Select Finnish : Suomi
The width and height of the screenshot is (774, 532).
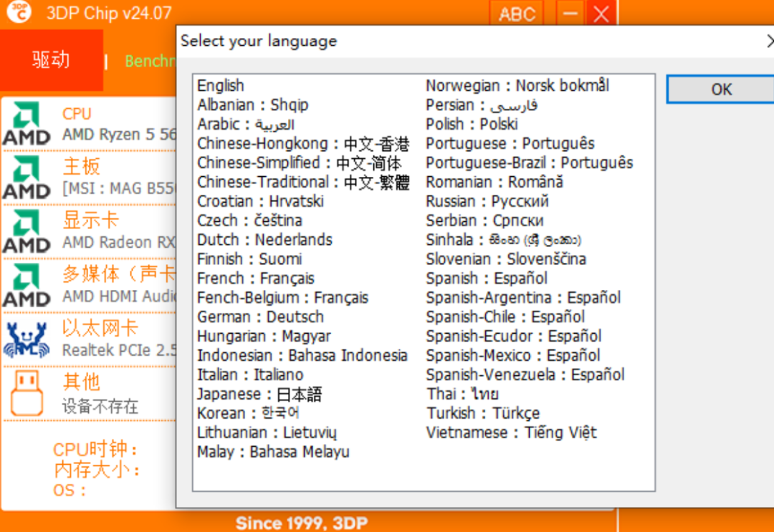(x=249, y=259)
